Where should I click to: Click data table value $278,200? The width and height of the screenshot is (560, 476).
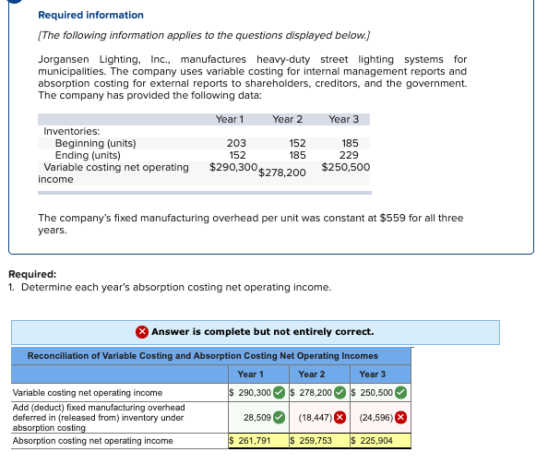(x=282, y=173)
